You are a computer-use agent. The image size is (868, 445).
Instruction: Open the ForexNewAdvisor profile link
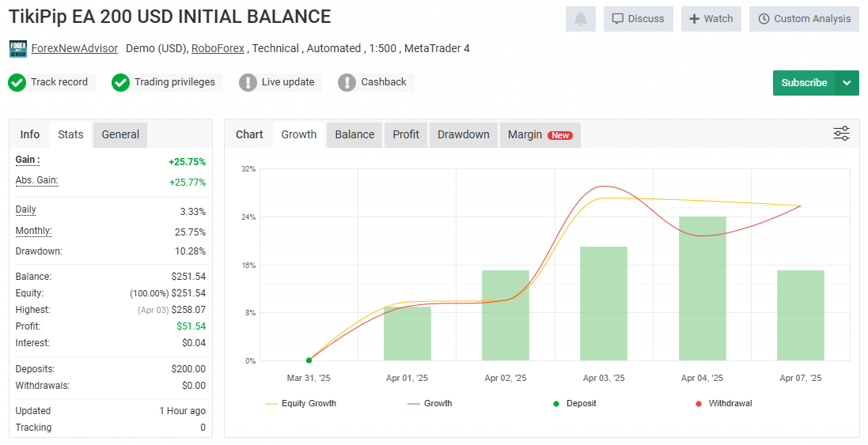(74, 49)
